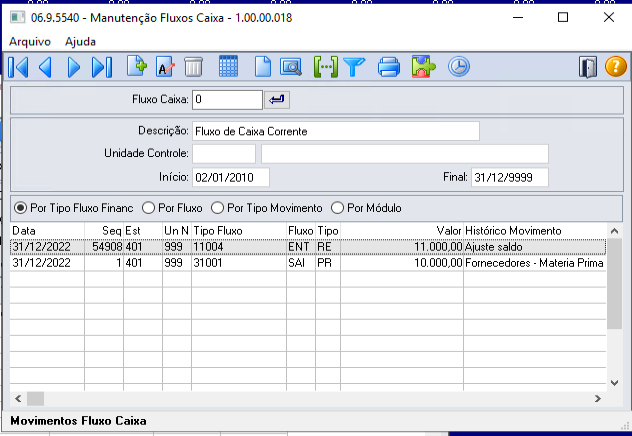Click the green puzzle export icon
632x436 pixels.
coord(423,66)
